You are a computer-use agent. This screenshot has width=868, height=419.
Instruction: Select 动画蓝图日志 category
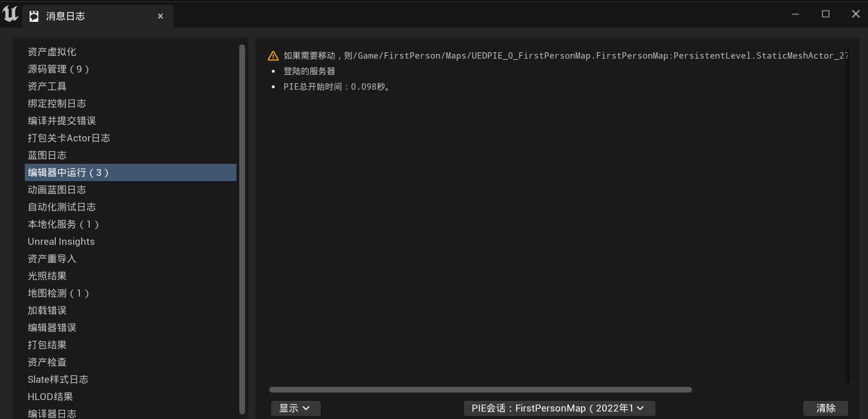pos(131,190)
